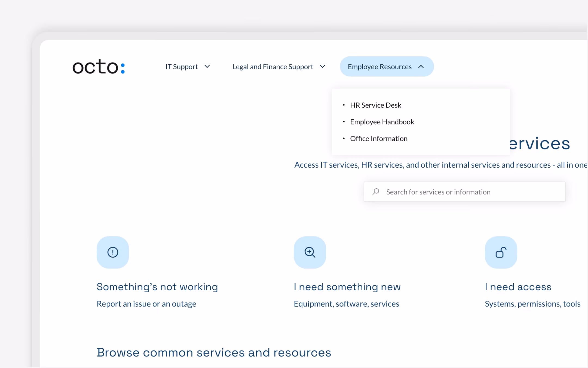Click 'Browse common services and resources' heading

pos(214,353)
